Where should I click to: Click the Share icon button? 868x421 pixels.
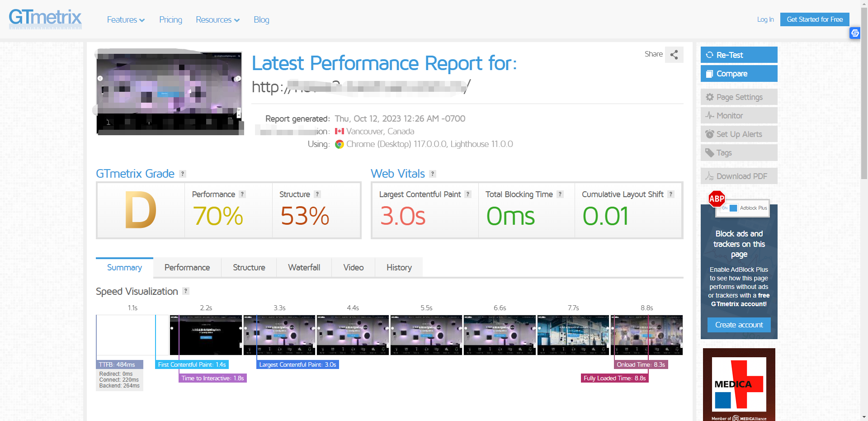pos(674,55)
